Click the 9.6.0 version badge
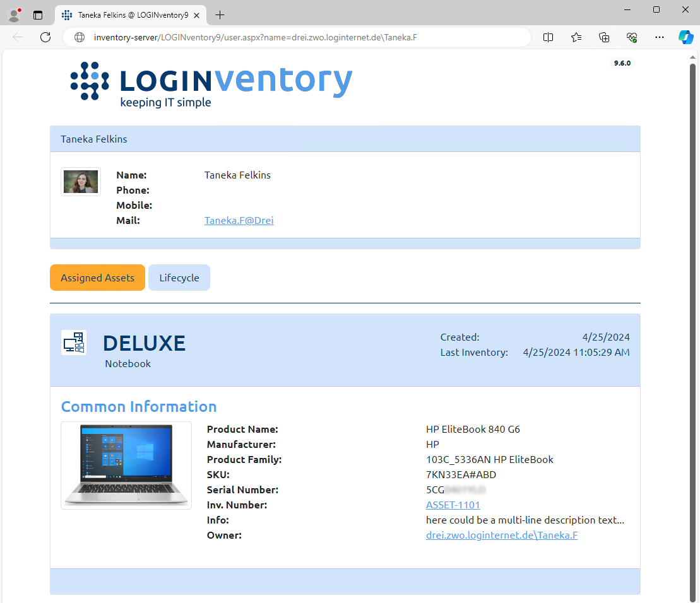Screen dimensions: 700x603 (622, 63)
